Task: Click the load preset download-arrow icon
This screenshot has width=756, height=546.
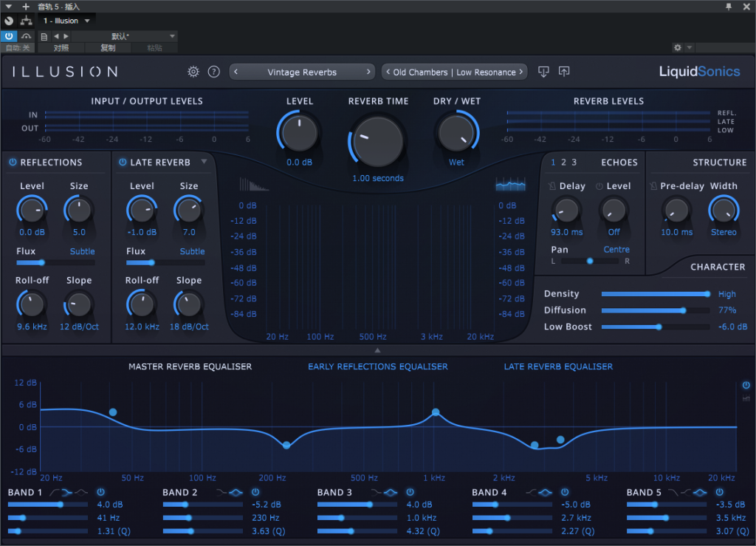Action: [543, 72]
